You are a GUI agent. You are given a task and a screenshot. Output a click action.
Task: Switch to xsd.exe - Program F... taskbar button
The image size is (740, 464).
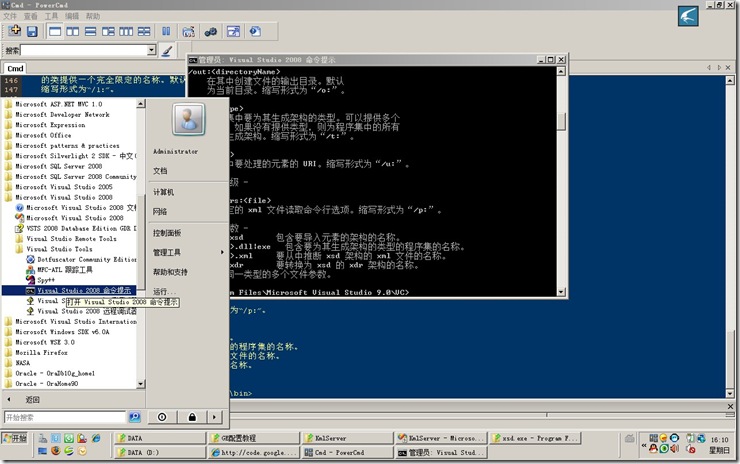(535, 438)
